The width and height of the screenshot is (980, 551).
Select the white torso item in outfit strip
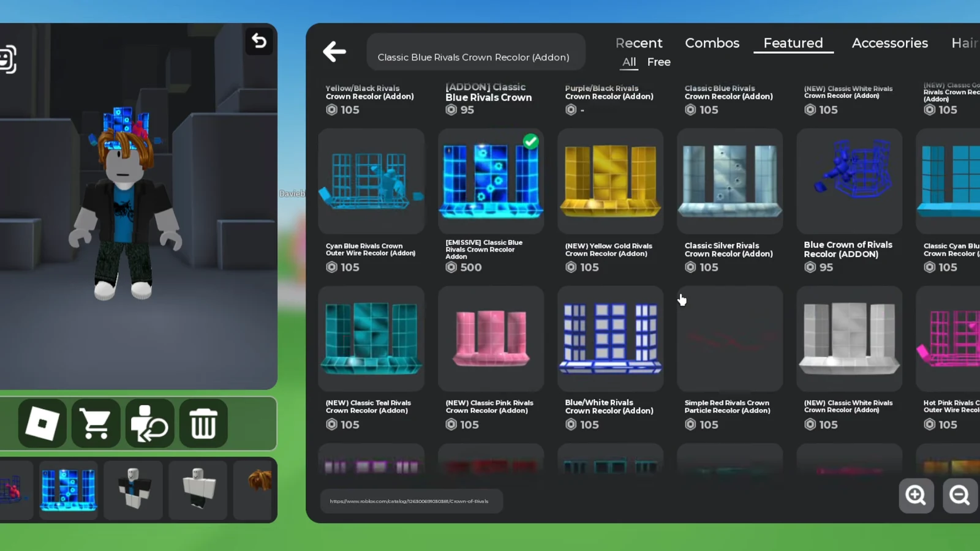click(198, 490)
